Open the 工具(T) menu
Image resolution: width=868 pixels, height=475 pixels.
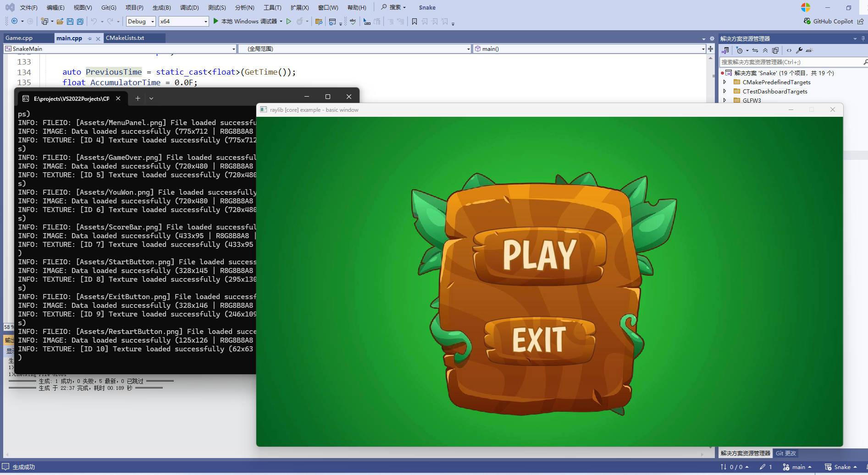pos(272,7)
